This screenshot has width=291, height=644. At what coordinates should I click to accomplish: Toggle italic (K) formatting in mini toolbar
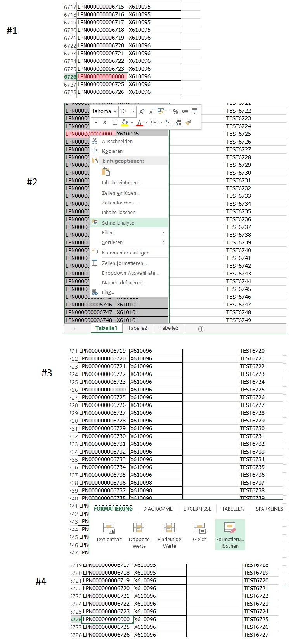pos(105,123)
